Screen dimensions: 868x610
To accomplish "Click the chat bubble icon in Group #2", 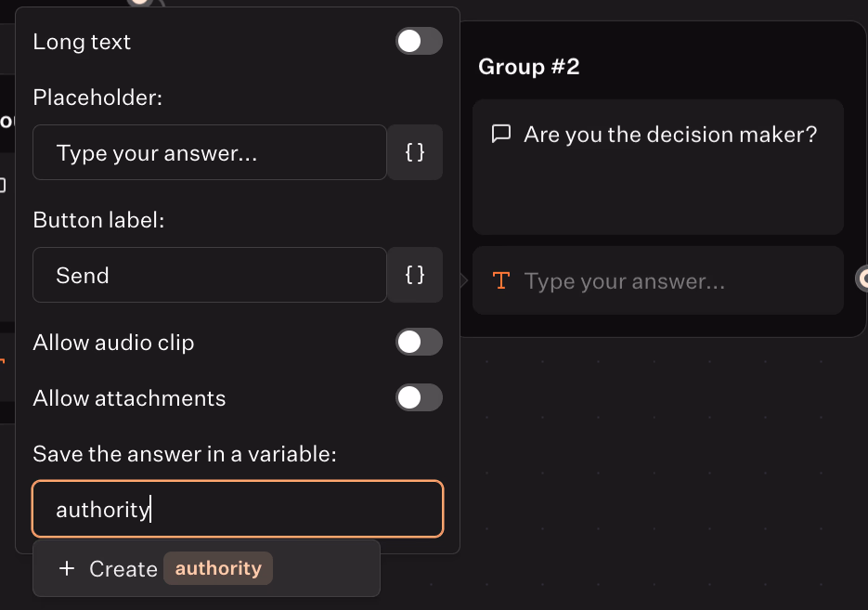I will (x=501, y=135).
